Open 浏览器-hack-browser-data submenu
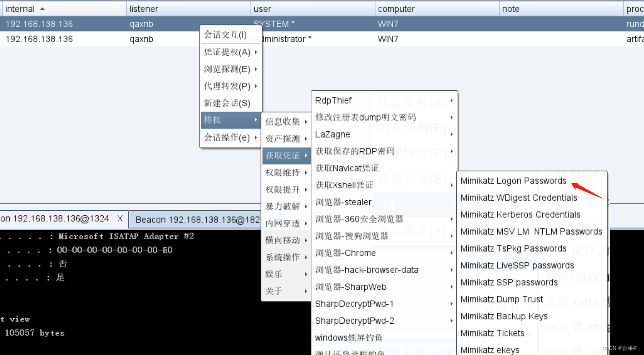 [384, 270]
